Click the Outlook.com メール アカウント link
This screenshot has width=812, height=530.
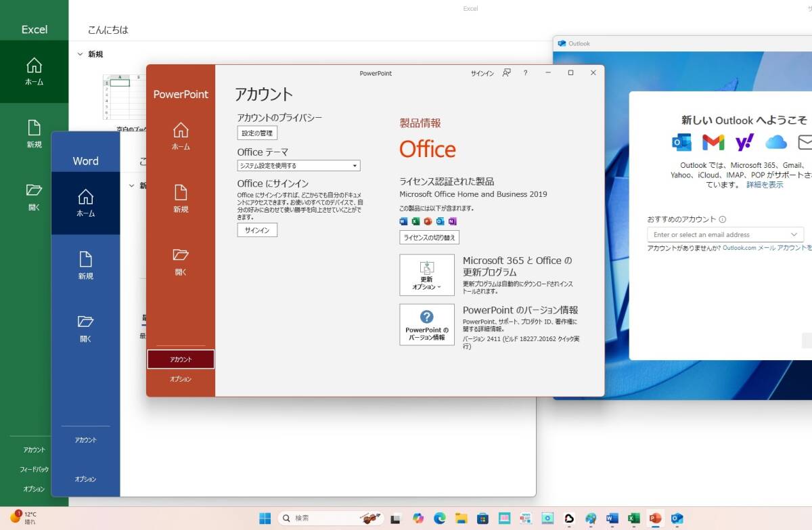click(766, 248)
